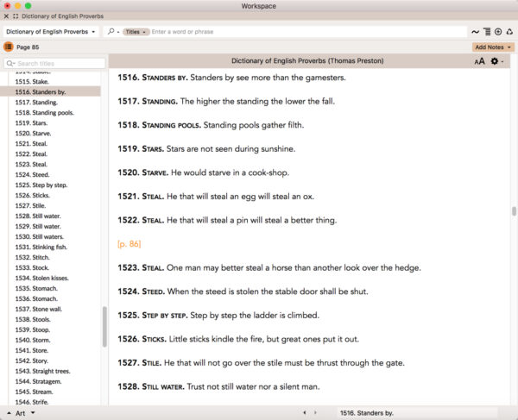Select title 1515. Stake.
The width and height of the screenshot is (518, 420).
32,81
